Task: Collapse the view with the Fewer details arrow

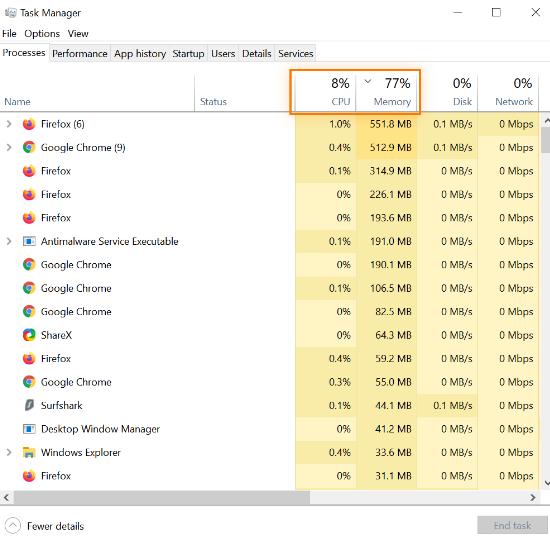Action: 13,526
